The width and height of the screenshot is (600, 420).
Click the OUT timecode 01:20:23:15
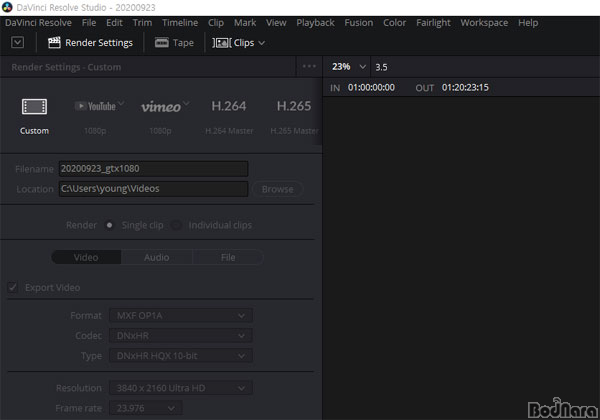pos(465,88)
